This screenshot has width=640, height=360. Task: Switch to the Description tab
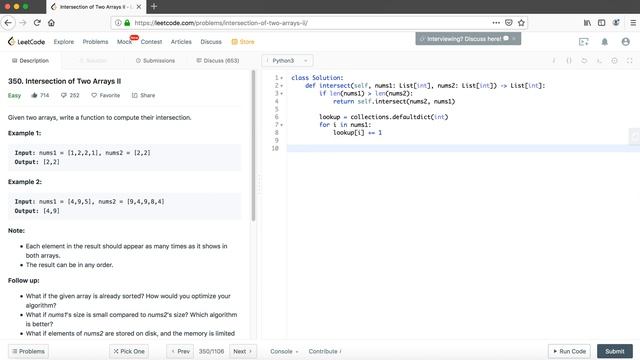pyautogui.click(x=31, y=60)
